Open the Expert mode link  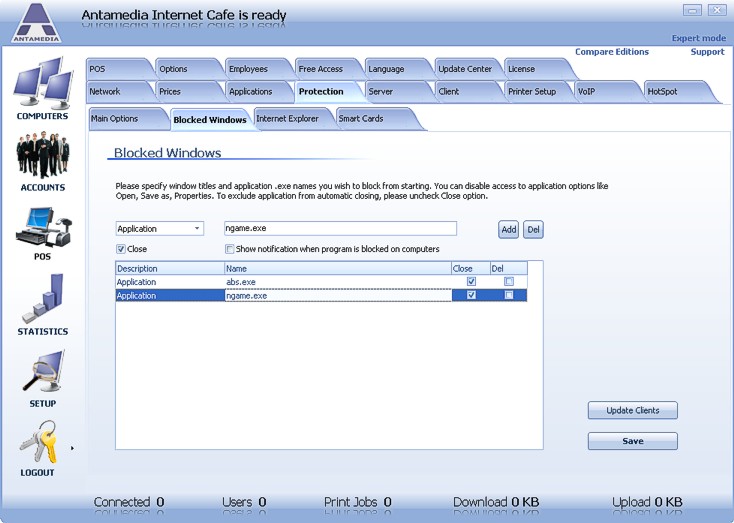(x=698, y=38)
